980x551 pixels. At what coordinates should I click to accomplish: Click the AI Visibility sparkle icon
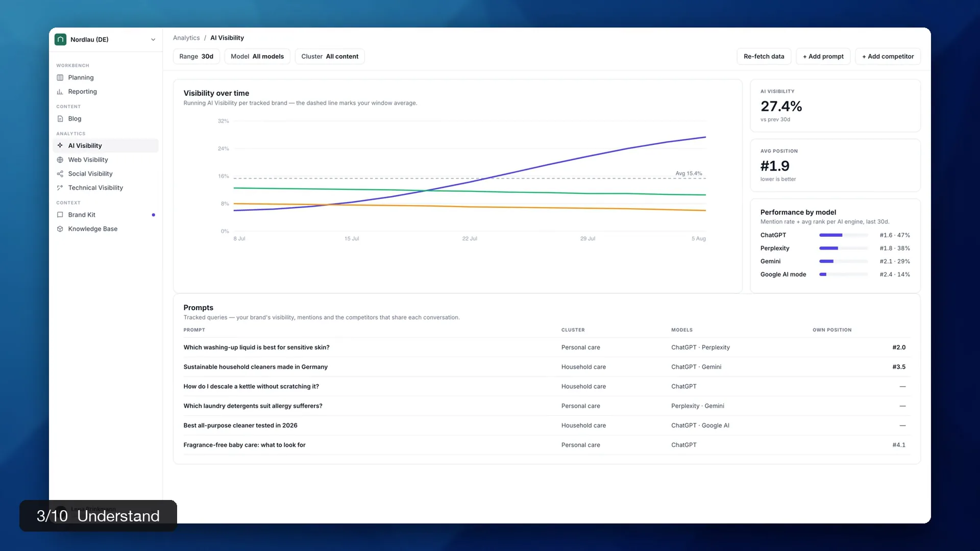60,145
